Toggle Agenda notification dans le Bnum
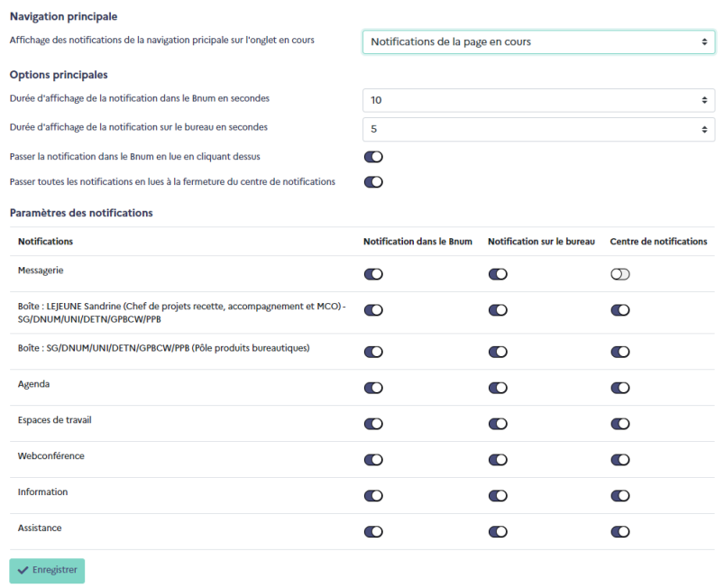The width and height of the screenshot is (724, 588). (x=373, y=388)
